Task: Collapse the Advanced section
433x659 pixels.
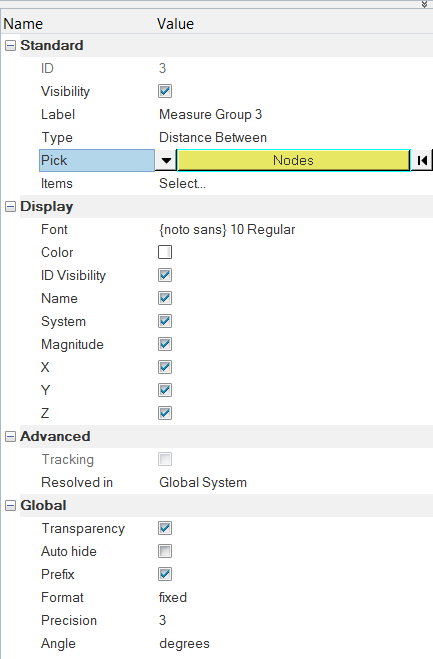Action: (11, 436)
